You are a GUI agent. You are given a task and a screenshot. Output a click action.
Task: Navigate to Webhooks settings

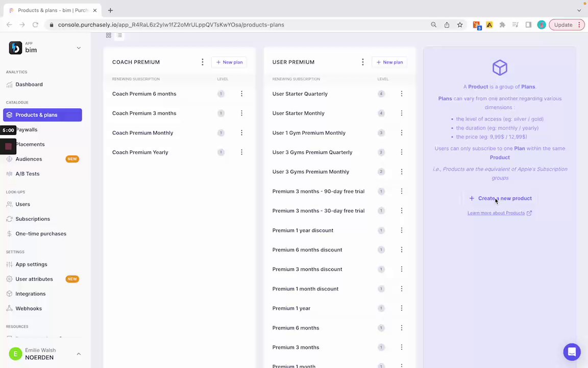29,308
